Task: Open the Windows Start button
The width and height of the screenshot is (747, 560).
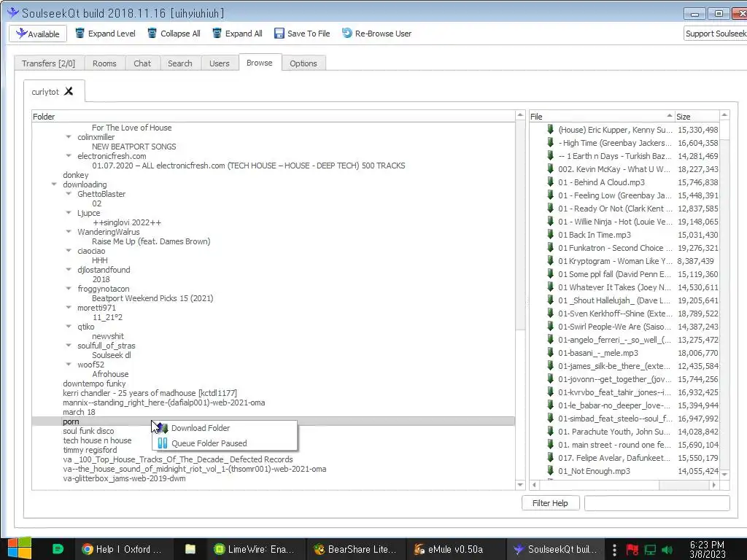Action: point(20,548)
